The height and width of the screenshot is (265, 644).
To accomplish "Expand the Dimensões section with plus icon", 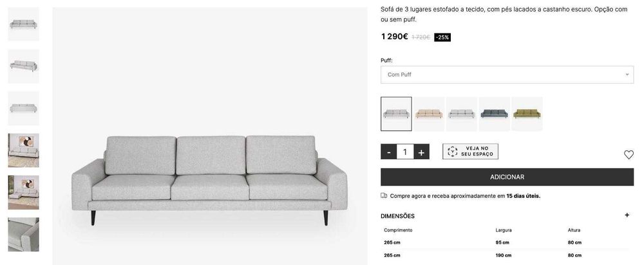I will (x=627, y=215).
